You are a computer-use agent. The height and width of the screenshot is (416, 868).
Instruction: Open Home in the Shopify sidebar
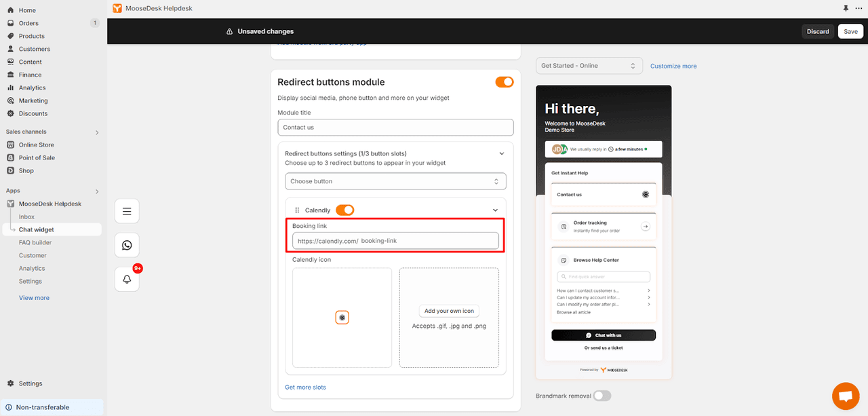(x=27, y=10)
